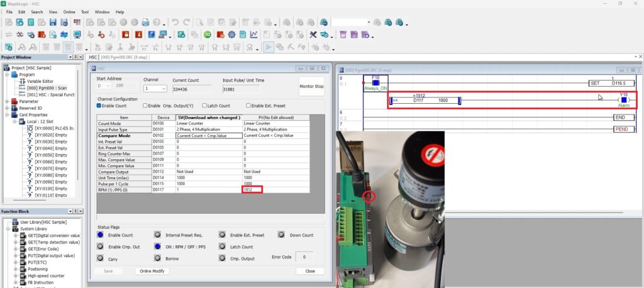This screenshot has width=644, height=288.
Task: Open the trend graph chart icon
Action: tap(254, 35)
